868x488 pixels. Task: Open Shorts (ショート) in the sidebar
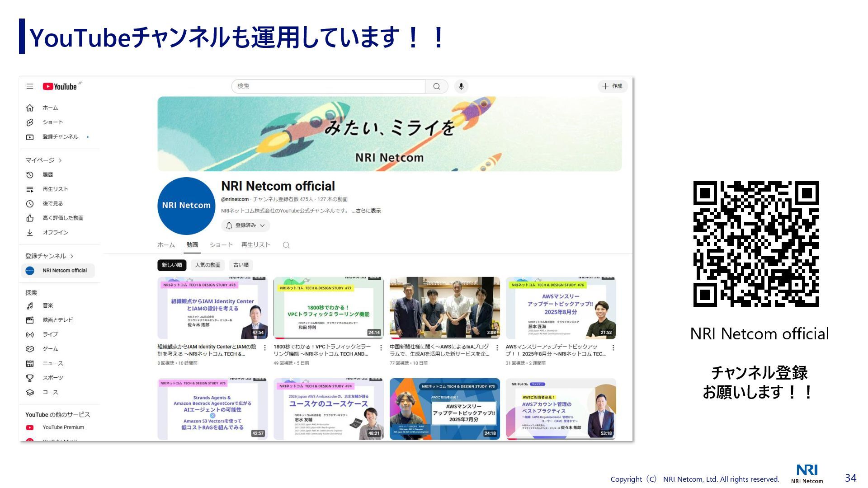[52, 122]
